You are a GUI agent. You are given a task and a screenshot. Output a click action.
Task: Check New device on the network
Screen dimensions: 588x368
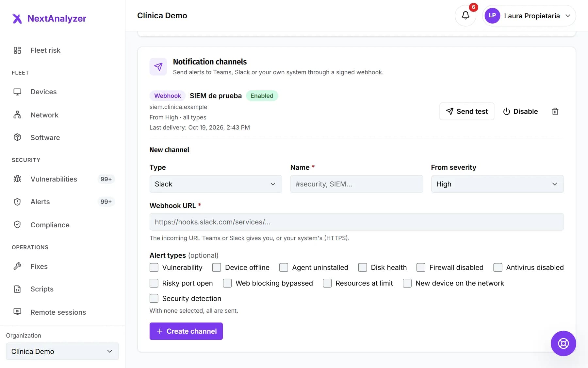tap(407, 283)
